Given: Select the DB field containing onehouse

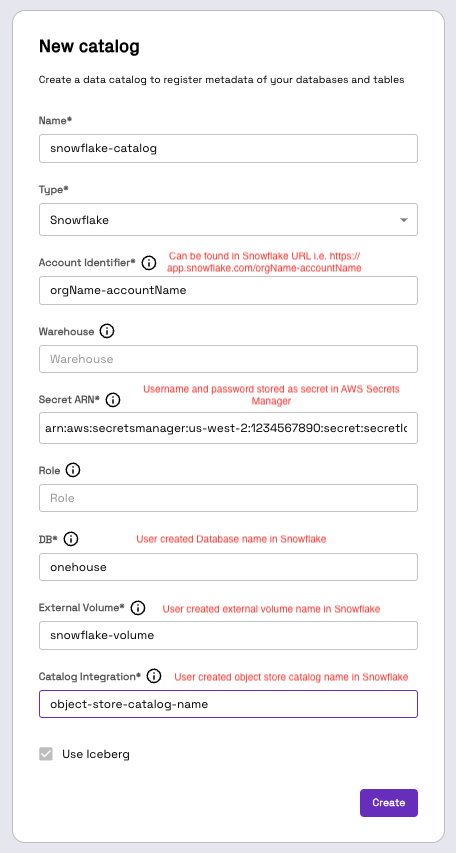Looking at the screenshot, I should (229, 567).
